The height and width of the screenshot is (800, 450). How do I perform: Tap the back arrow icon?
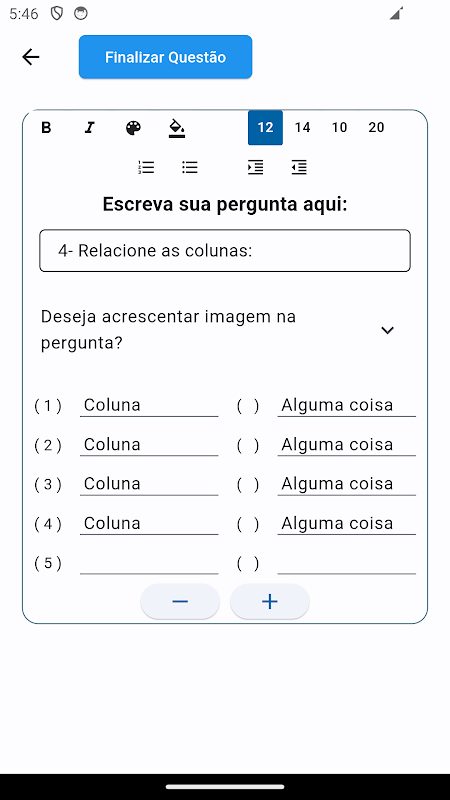pyautogui.click(x=31, y=57)
